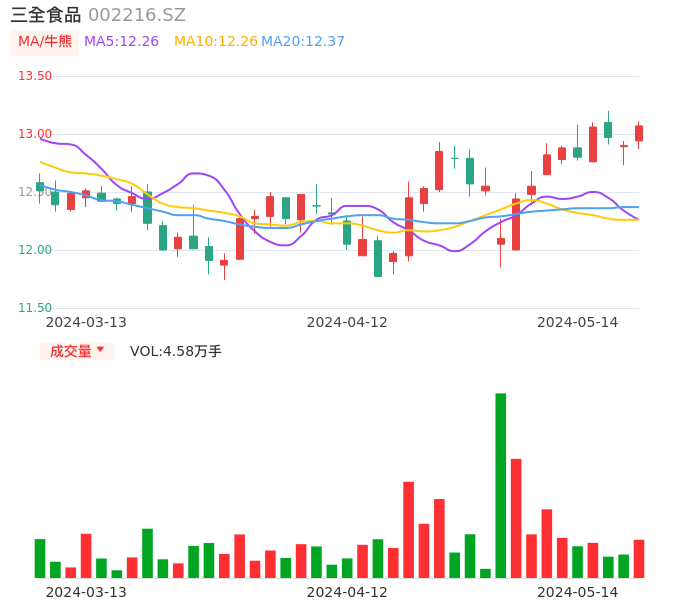This screenshot has height=606, width=686.
Task: Click the rightmost red volume bar
Action: click(x=639, y=558)
